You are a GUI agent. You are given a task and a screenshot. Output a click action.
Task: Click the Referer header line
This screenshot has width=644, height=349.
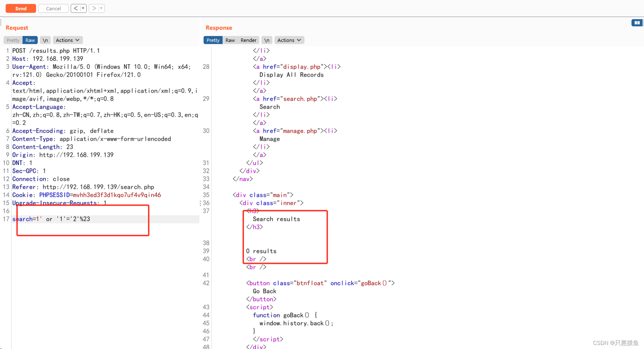click(x=83, y=187)
